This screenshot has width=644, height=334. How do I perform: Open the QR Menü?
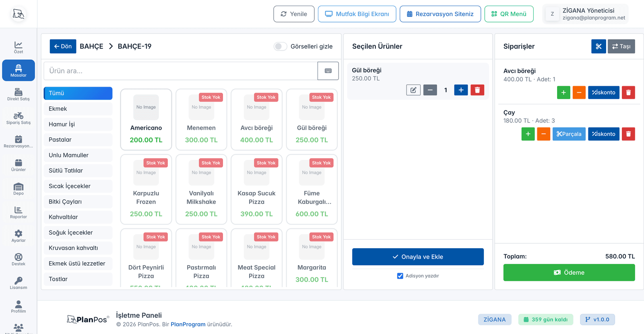click(x=509, y=14)
